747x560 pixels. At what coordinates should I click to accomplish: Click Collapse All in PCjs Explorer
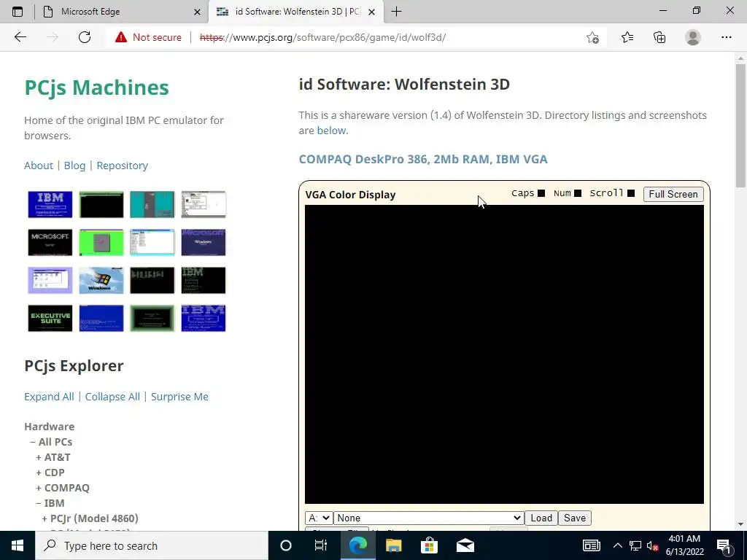[112, 397]
